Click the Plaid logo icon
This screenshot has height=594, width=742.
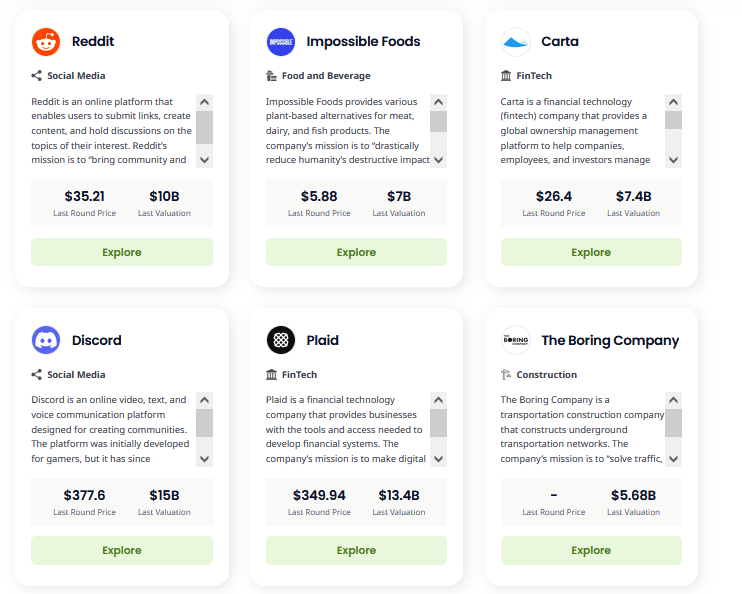point(281,340)
